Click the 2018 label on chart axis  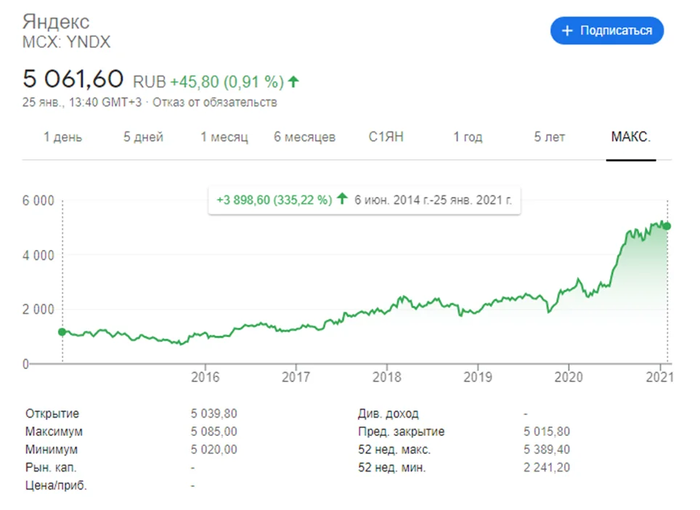[x=387, y=377]
